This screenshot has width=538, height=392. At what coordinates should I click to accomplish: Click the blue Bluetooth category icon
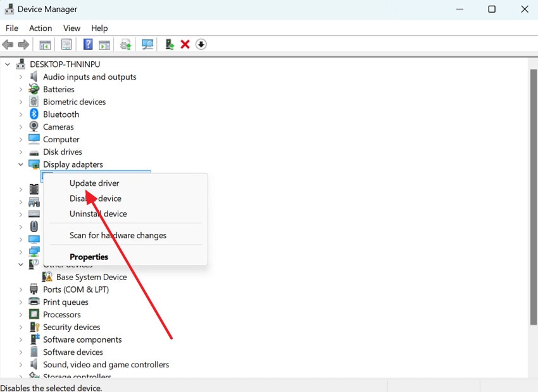click(x=34, y=114)
